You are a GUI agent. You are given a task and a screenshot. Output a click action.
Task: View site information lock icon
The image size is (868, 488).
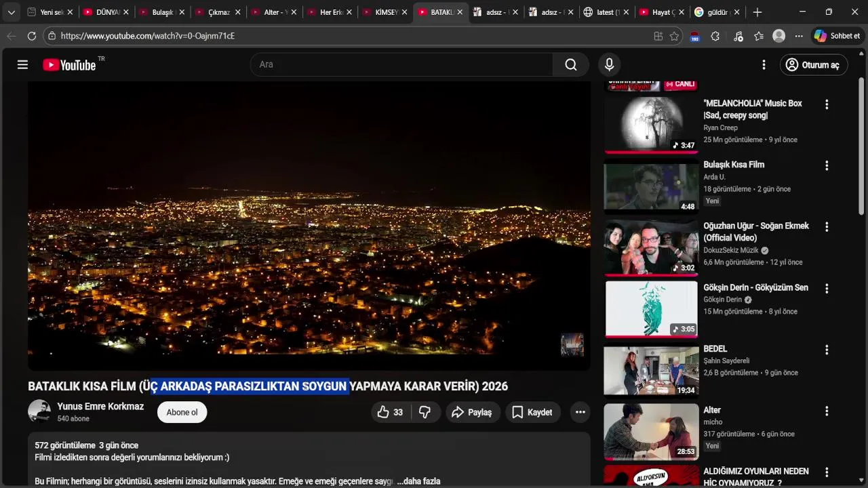point(52,36)
